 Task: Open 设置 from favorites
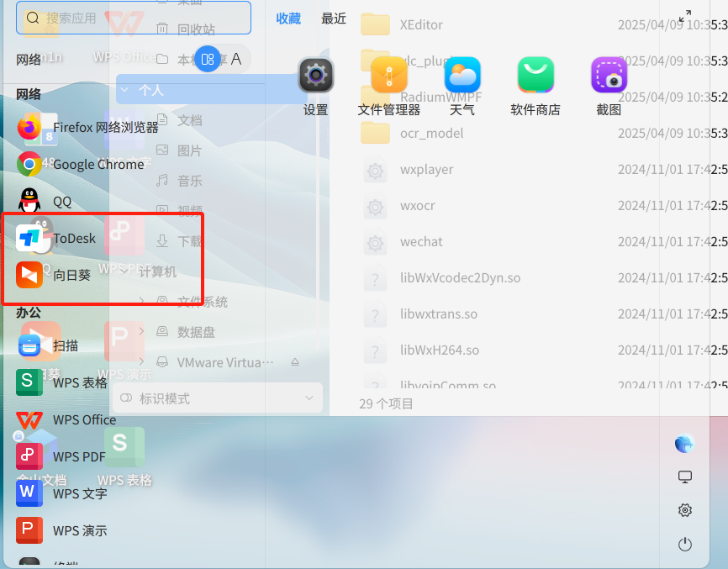tap(316, 87)
